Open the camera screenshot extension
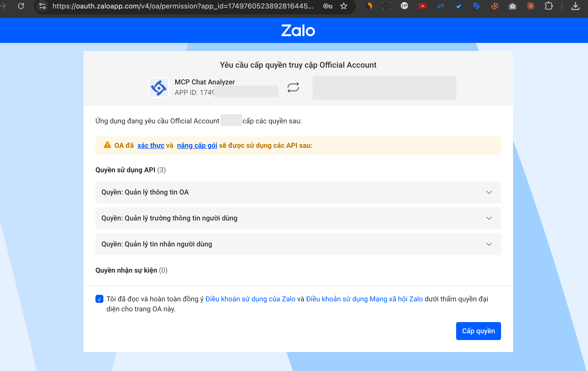Image resolution: width=588 pixels, height=371 pixels. [513, 6]
